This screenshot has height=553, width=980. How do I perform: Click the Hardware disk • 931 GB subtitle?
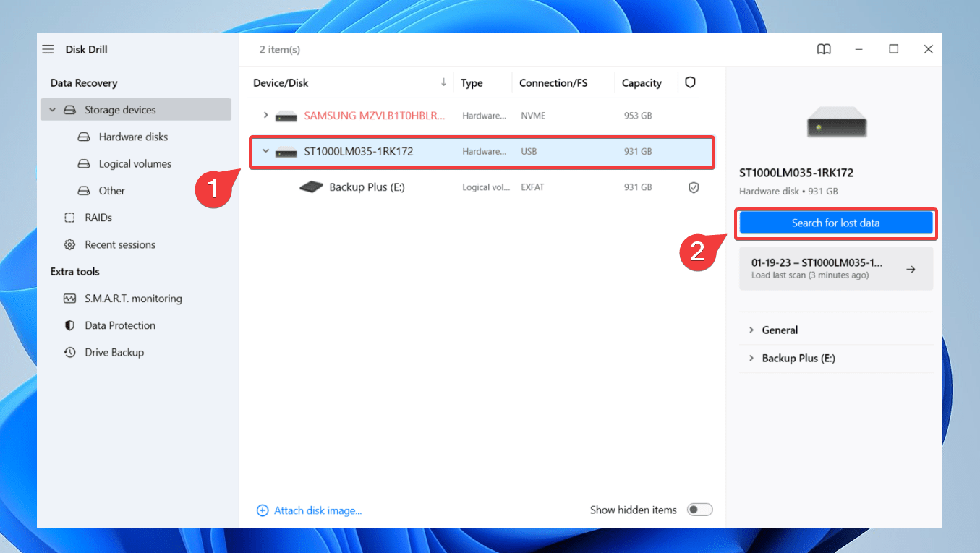pos(788,192)
